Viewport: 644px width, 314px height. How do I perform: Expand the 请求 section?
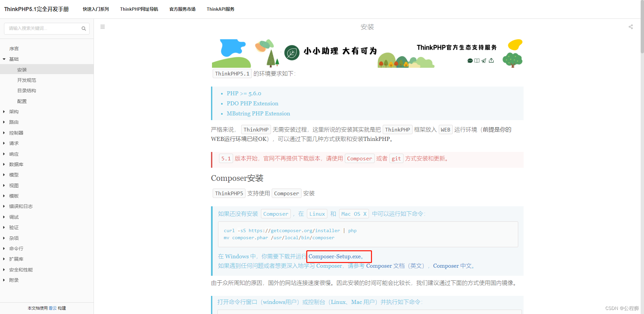point(4,143)
